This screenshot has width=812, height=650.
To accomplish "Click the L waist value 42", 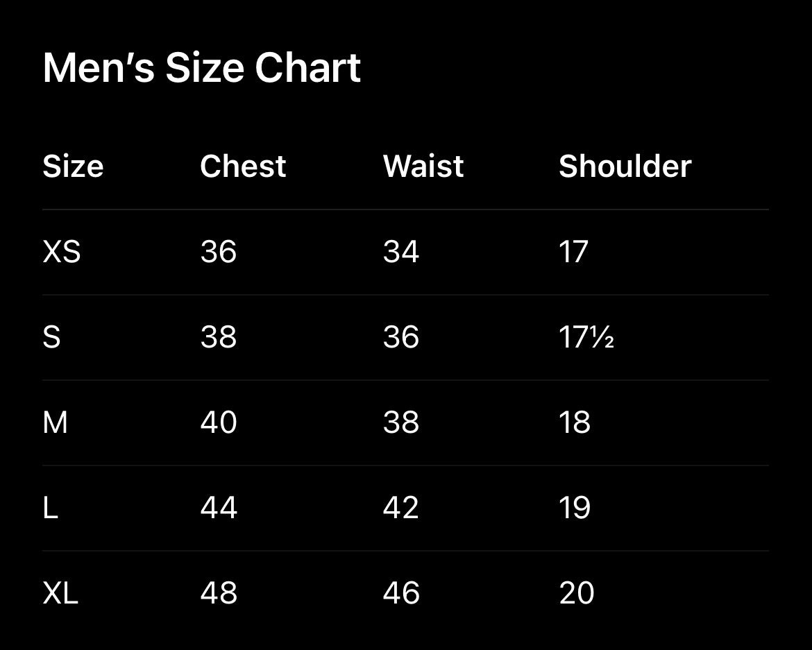I will (401, 508).
